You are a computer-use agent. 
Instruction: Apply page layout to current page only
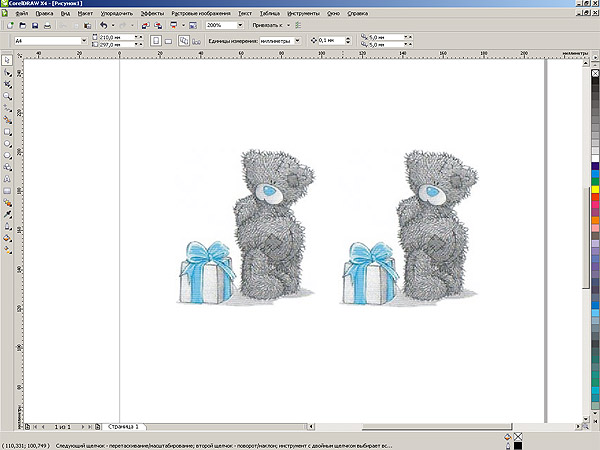(197, 41)
